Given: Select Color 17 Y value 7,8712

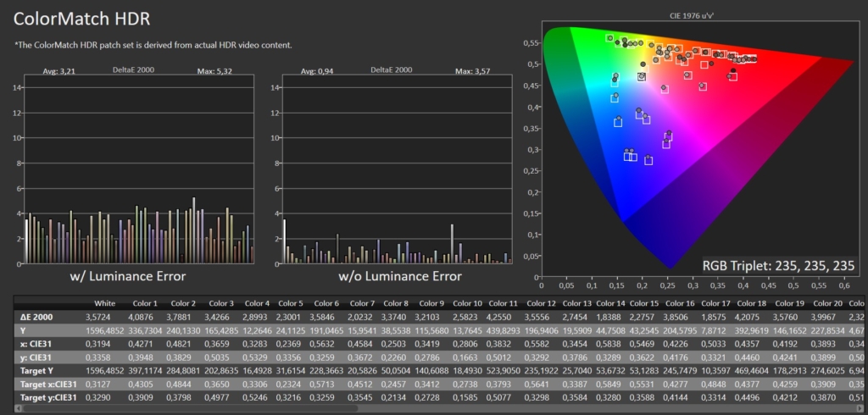Looking at the screenshot, I should 712,330.
